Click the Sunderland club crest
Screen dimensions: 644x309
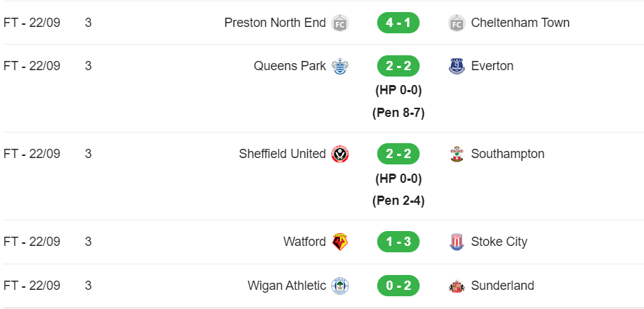click(x=456, y=286)
